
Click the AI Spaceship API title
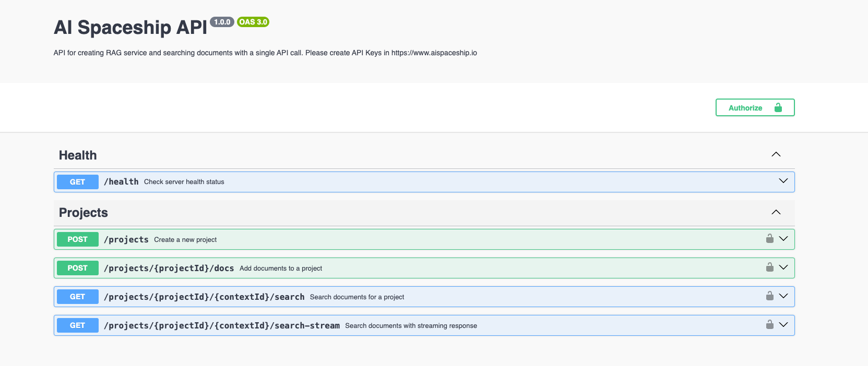pos(130,28)
